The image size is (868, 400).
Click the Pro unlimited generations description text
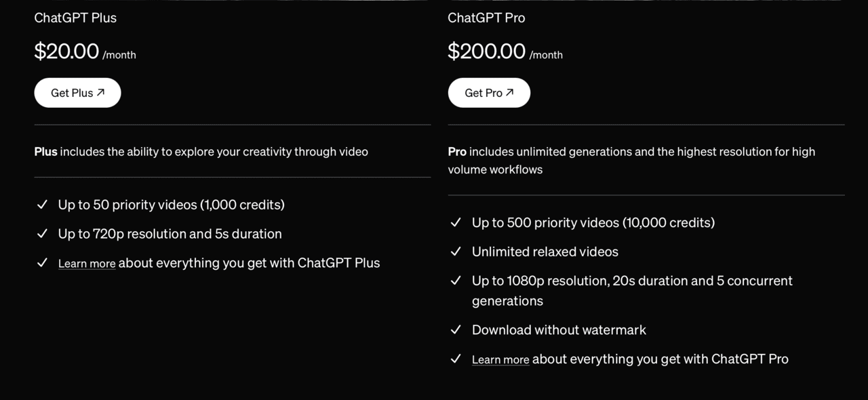(631, 160)
